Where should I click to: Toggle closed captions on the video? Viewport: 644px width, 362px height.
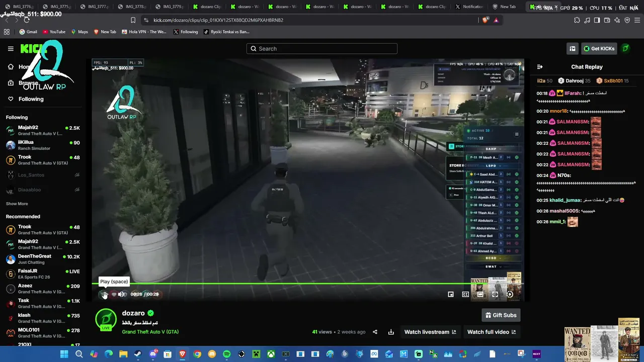[x=465, y=294]
